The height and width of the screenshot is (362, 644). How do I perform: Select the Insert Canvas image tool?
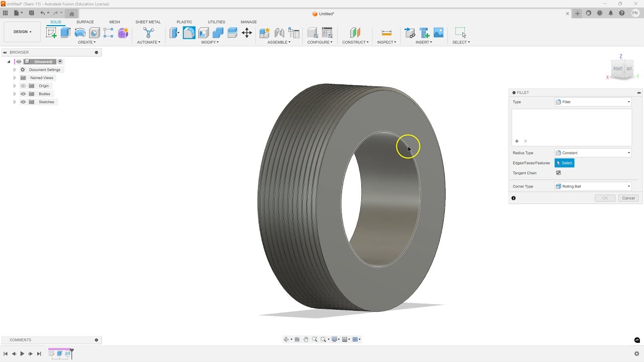tap(438, 33)
